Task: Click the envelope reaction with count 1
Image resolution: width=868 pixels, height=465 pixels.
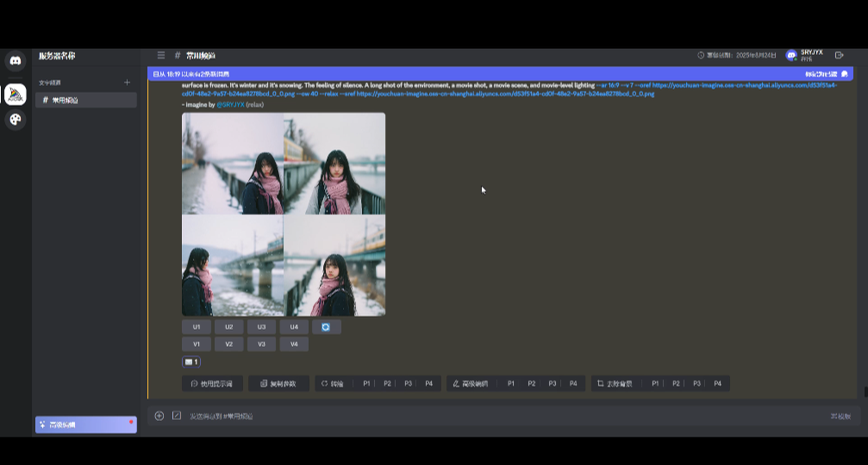Action: 191,362
